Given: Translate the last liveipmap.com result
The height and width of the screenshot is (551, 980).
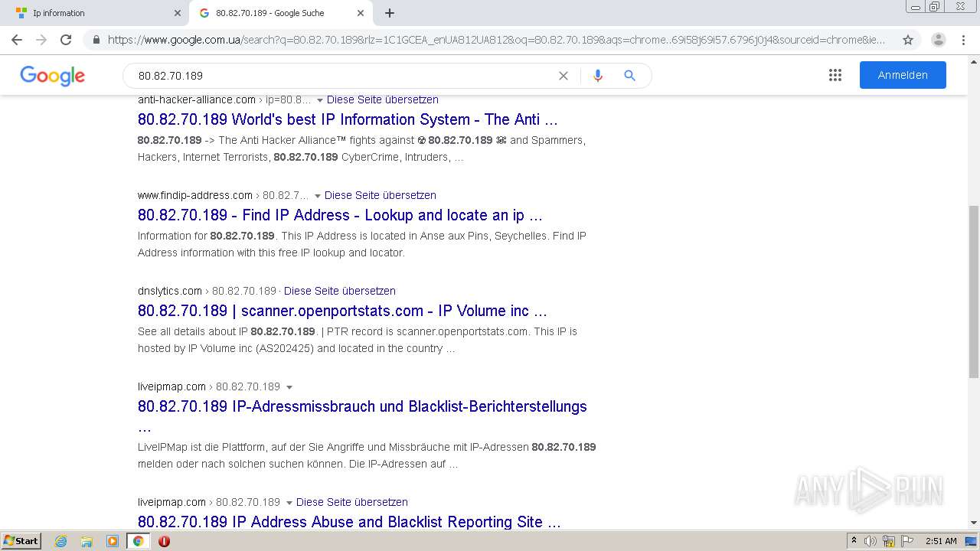Looking at the screenshot, I should click(352, 502).
